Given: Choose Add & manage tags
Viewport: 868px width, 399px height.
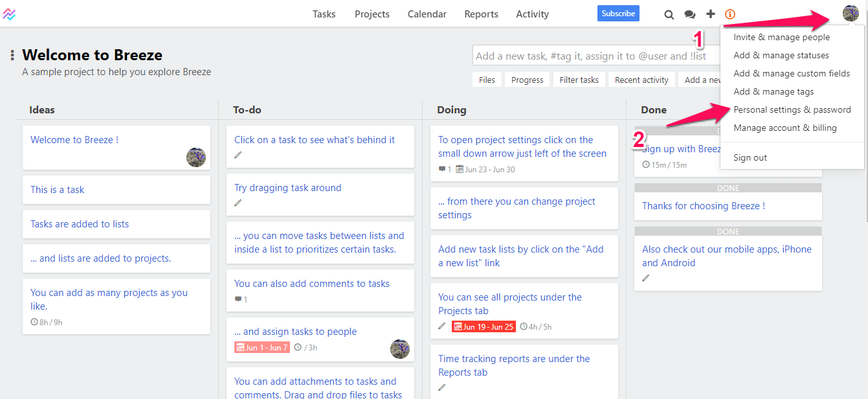Looking at the screenshot, I should coord(773,91).
